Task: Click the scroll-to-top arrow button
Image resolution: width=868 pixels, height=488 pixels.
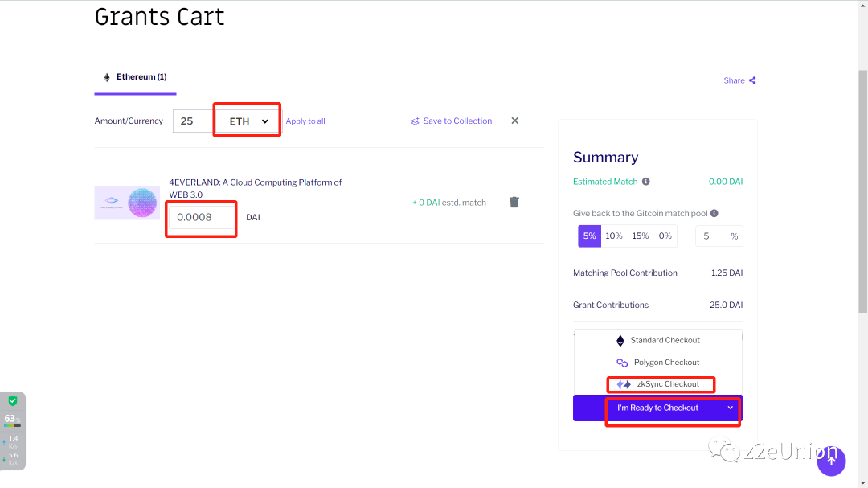Action: (831, 461)
